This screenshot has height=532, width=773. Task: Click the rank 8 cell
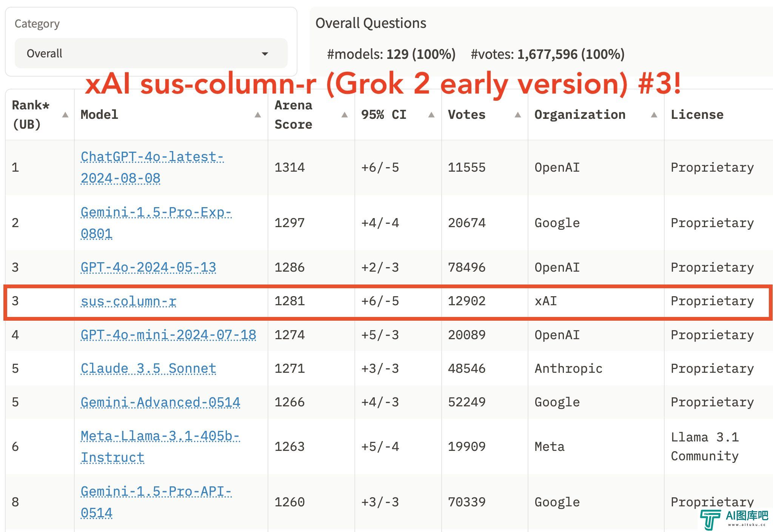tap(15, 502)
